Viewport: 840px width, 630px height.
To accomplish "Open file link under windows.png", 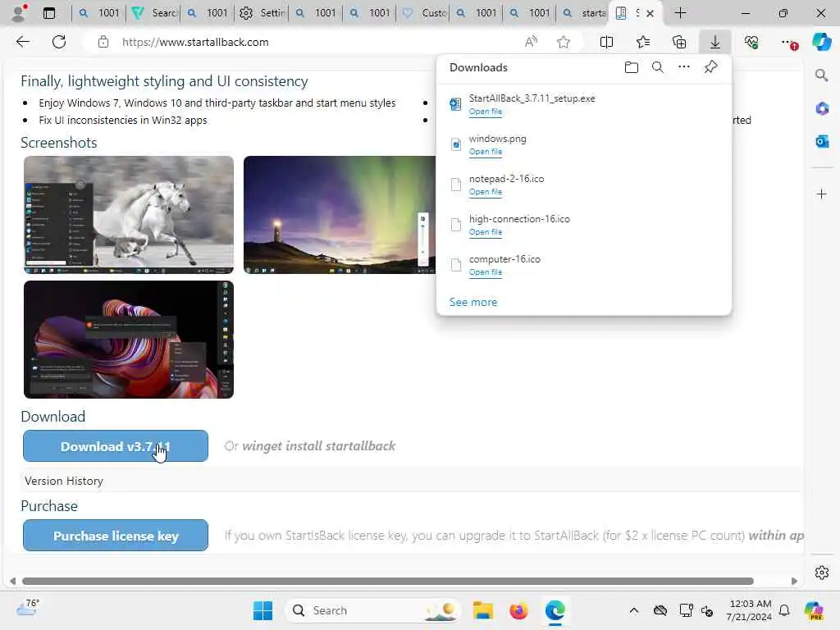I will [x=486, y=152].
